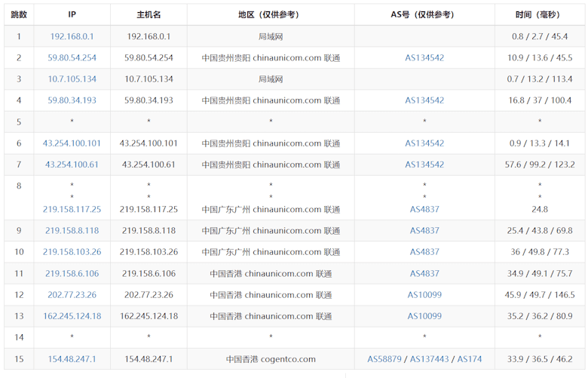Viewport: 588px width, 378px height.
Task: Open the AS174 link
Action: click(x=470, y=359)
